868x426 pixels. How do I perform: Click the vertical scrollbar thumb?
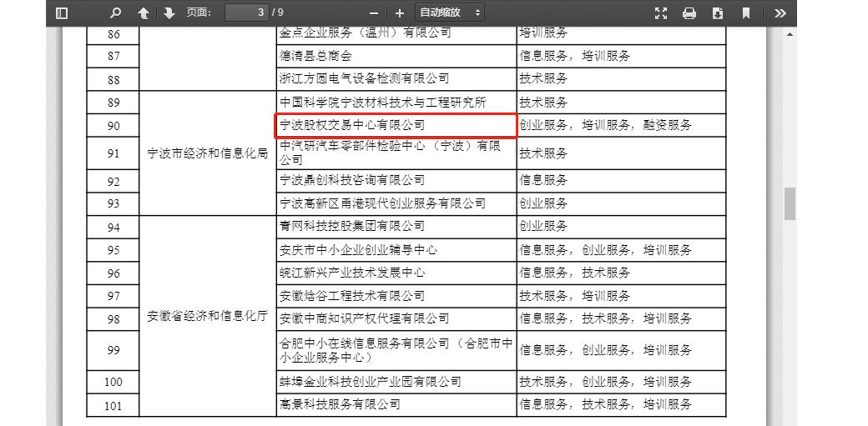click(x=790, y=203)
